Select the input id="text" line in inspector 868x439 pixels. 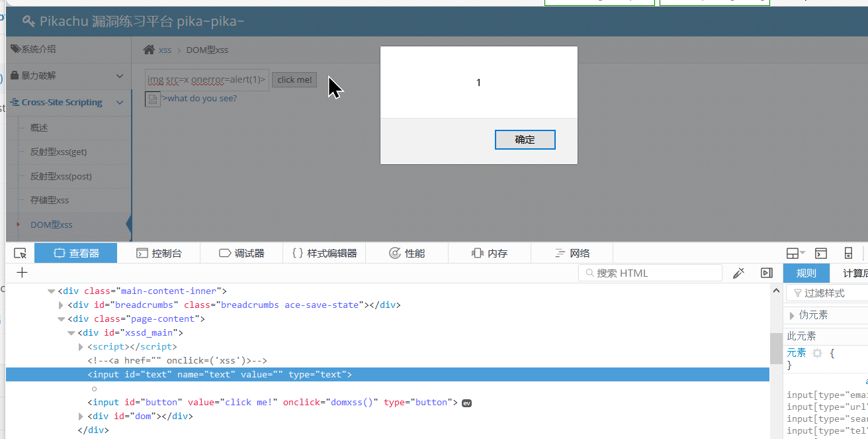point(388,375)
